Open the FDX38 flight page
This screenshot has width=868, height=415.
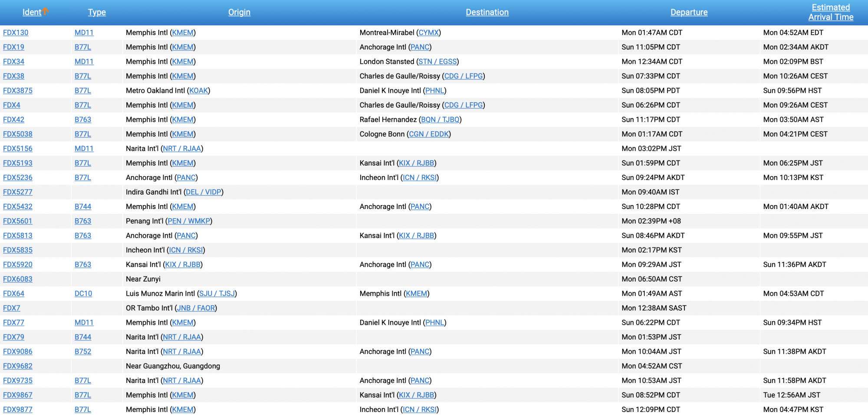(13, 76)
